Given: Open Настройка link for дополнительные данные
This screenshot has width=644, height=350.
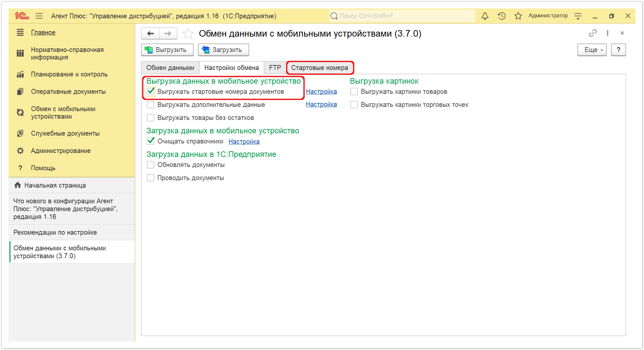Looking at the screenshot, I should tap(321, 104).
